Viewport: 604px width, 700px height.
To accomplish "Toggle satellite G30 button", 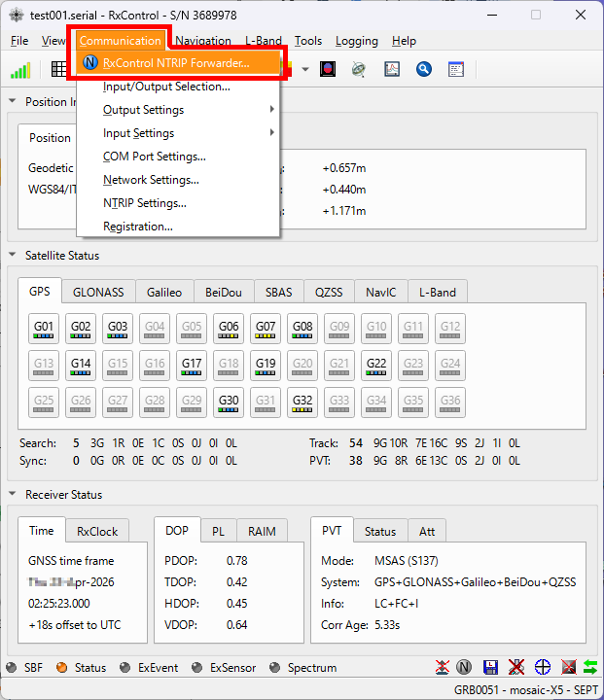I will click(229, 402).
